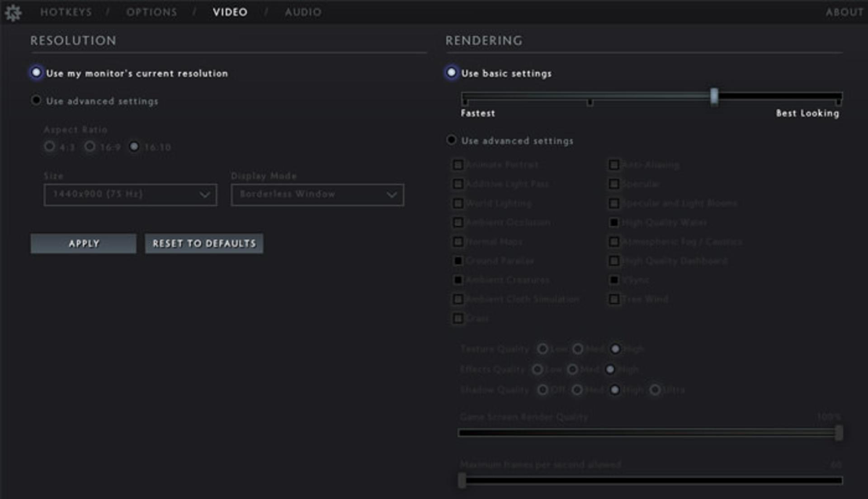Toggle the Tree Wind checkbox
The width and height of the screenshot is (868, 499).
614,299
